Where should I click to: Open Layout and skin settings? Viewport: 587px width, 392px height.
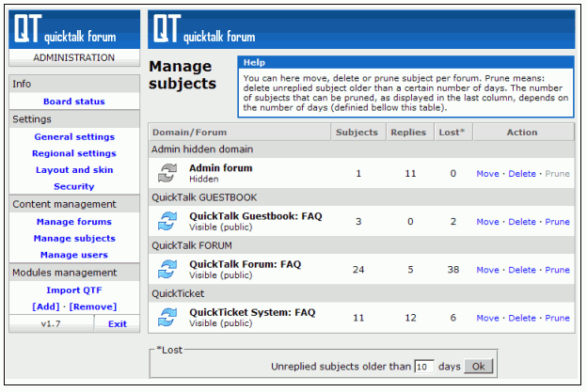point(74,170)
